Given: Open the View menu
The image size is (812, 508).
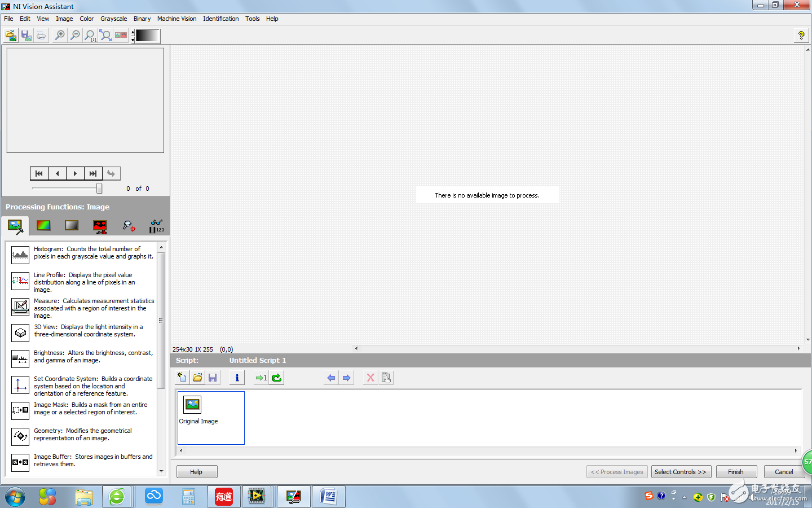Looking at the screenshot, I should pos(43,19).
